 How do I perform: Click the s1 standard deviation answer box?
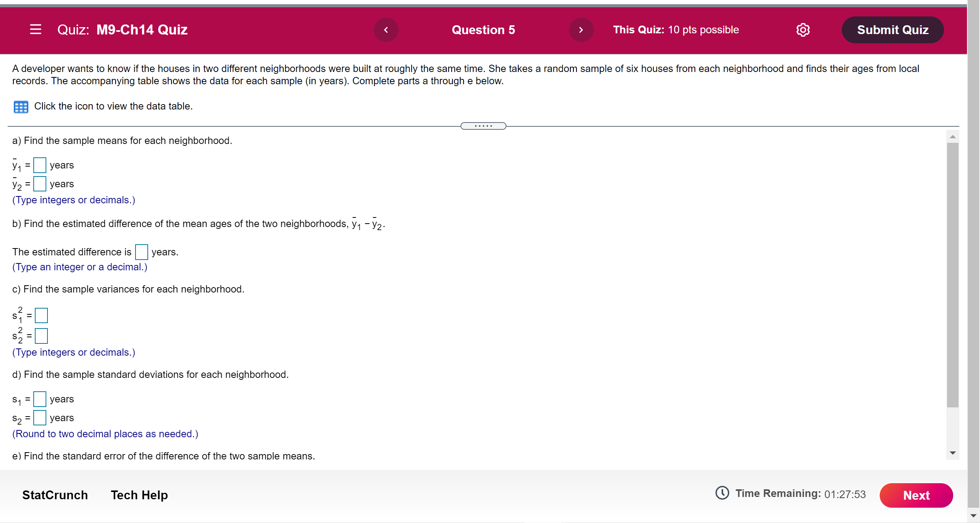(x=40, y=399)
